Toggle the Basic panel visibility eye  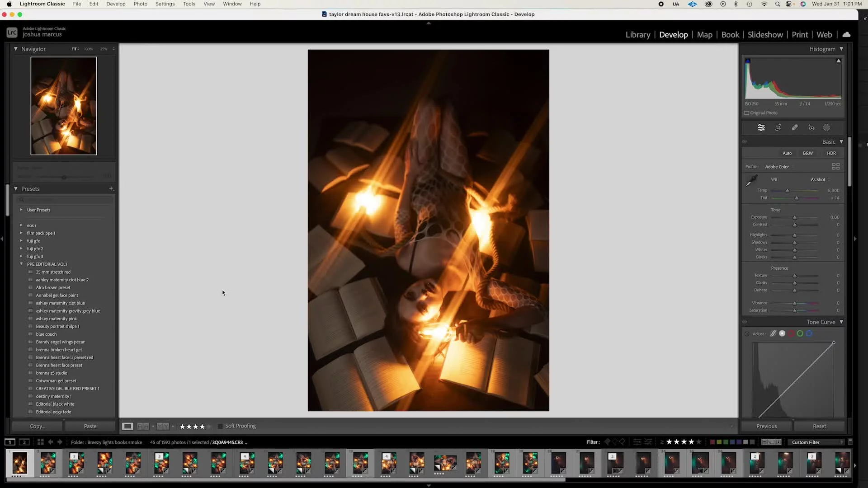point(745,142)
